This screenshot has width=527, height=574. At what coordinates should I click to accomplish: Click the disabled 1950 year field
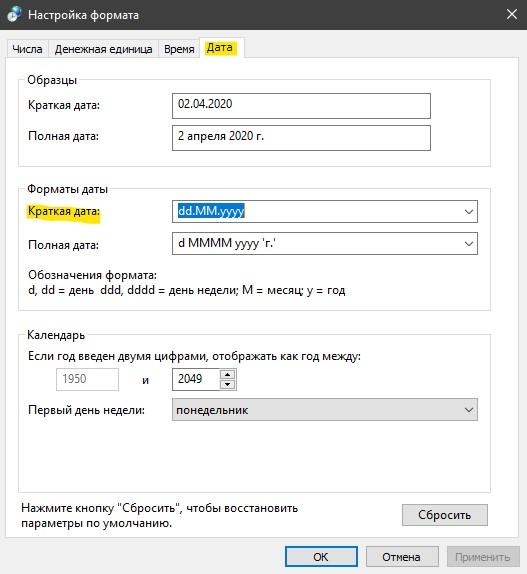pos(87,379)
